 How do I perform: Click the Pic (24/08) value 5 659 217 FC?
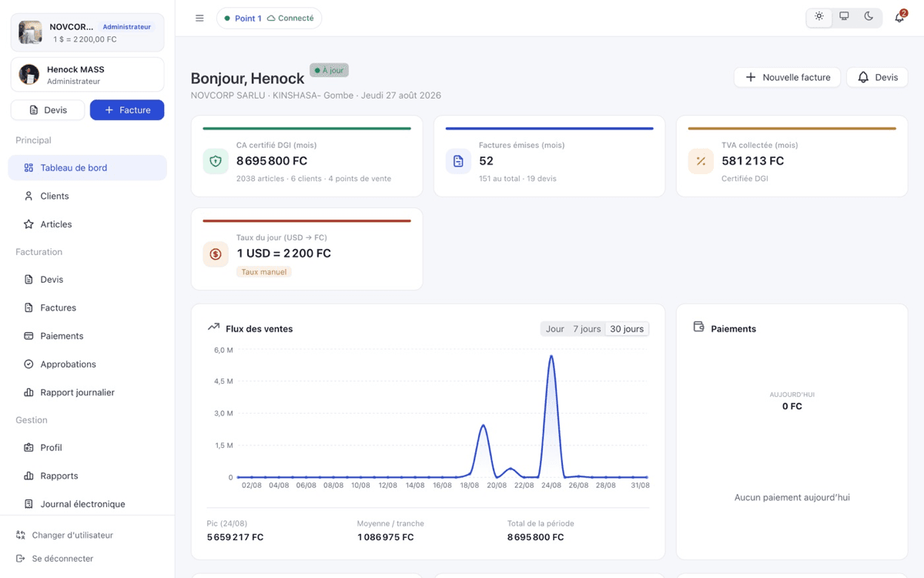235,537
